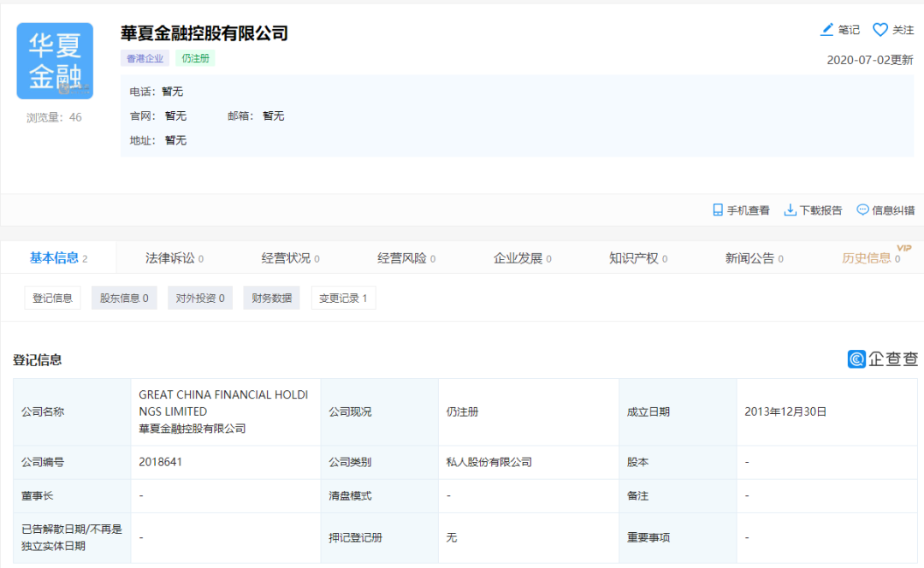924x568 pixels.
Task: Click the 押记登记册 value 无
Action: 452,537
